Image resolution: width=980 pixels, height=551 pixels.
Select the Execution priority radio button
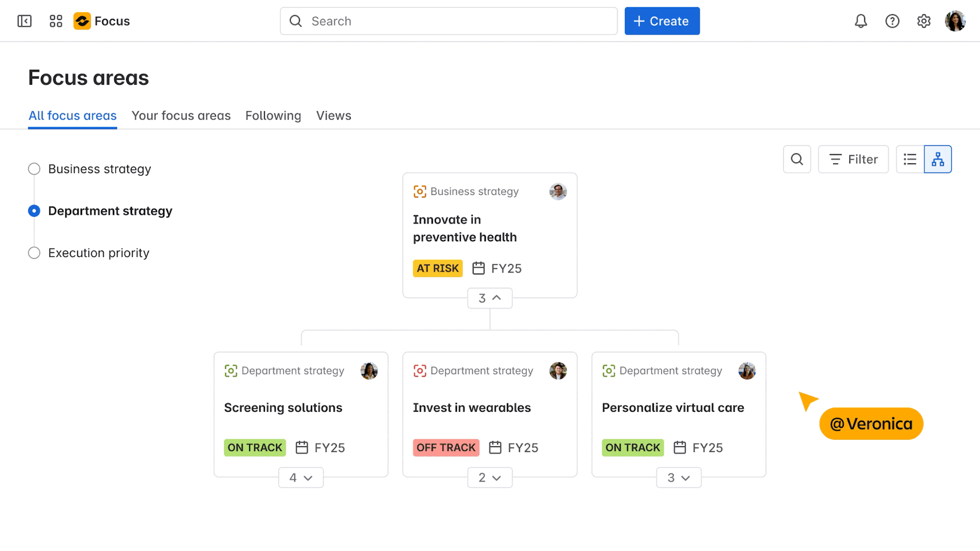point(34,253)
